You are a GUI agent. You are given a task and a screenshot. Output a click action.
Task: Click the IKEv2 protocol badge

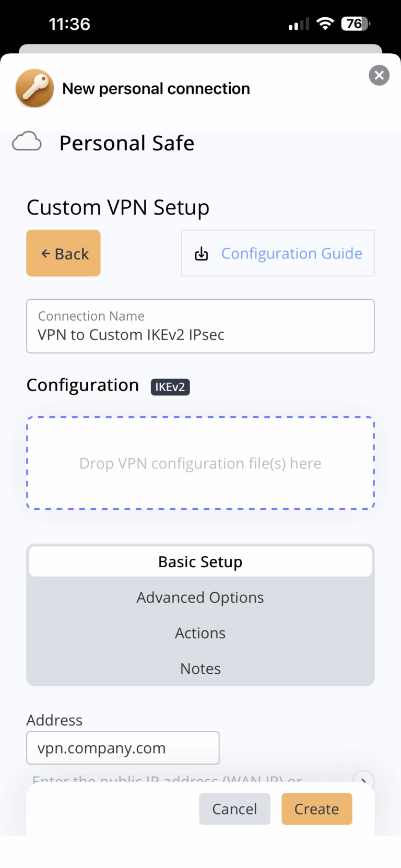point(170,387)
